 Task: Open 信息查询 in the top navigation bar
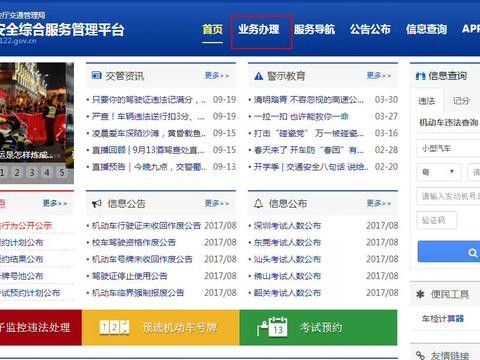coord(426,29)
